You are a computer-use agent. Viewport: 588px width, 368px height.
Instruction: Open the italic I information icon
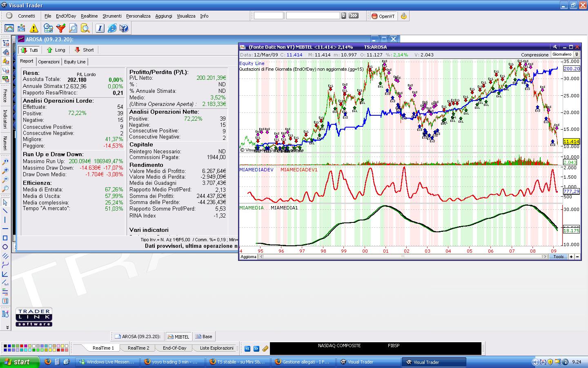pyautogui.click(x=100, y=28)
